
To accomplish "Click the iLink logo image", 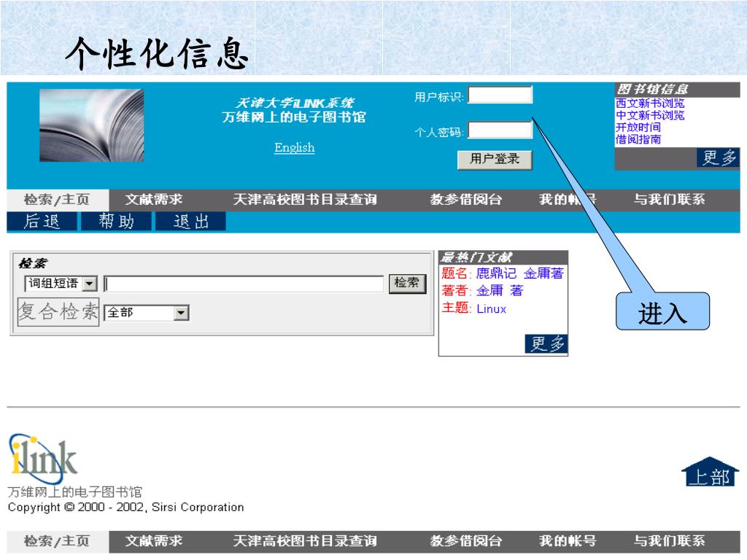I will pos(43,459).
